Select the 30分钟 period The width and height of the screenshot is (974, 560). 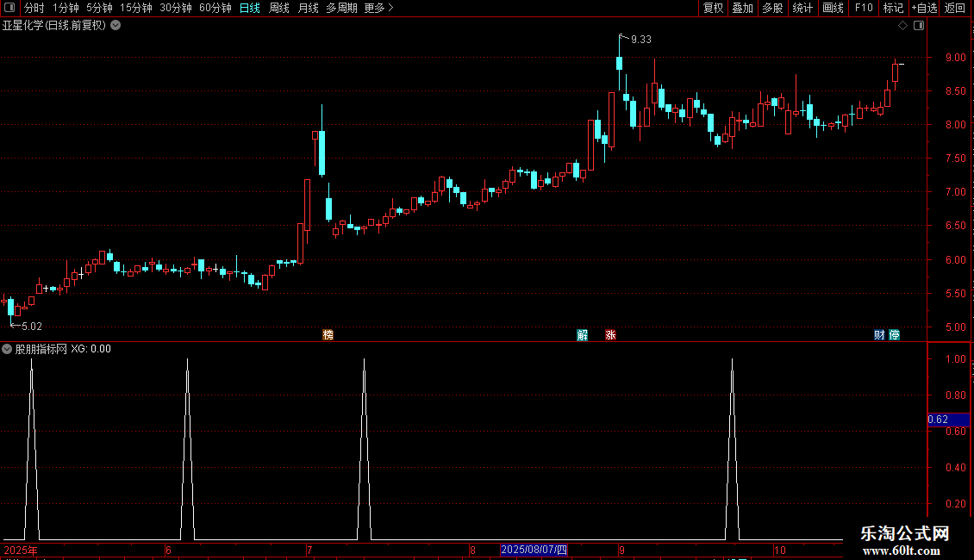click(x=176, y=8)
